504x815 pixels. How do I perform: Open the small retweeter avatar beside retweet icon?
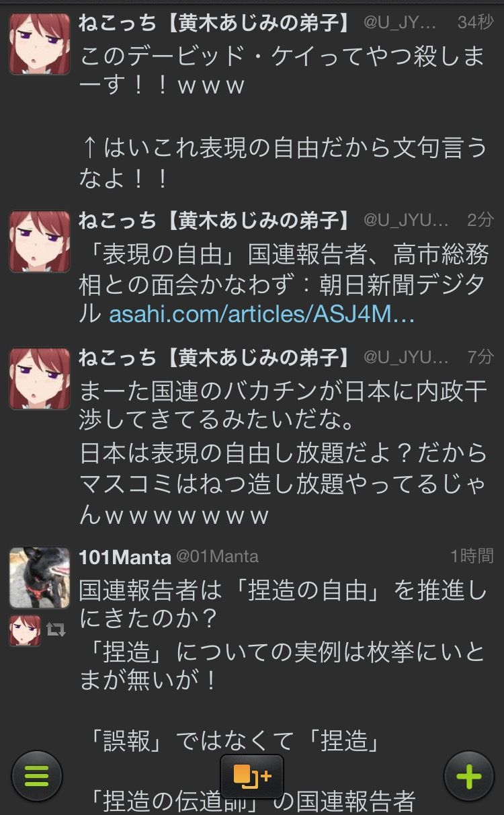click(25, 630)
